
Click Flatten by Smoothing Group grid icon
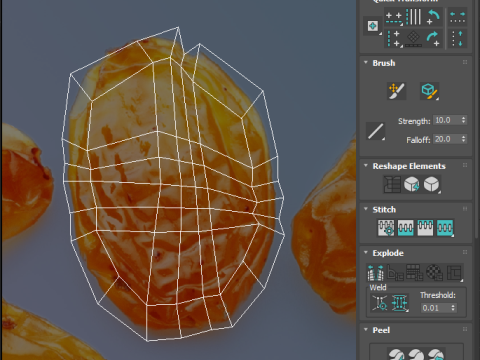click(414, 273)
